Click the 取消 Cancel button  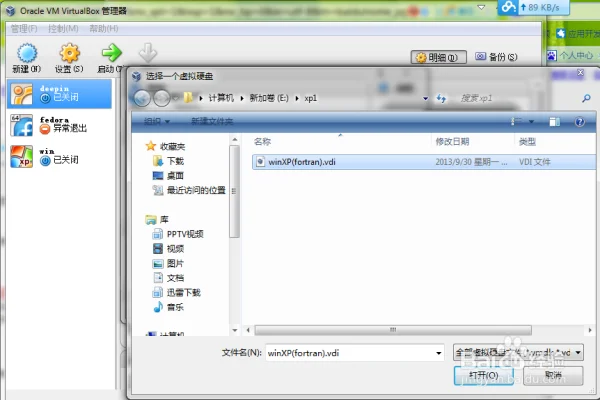[553, 375]
